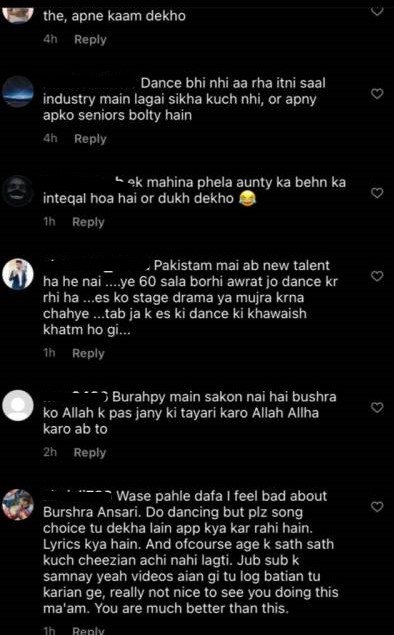394x635 pixels.
Task: Reply to the '60 sala borhi awrat' comment
Action: tap(88, 353)
